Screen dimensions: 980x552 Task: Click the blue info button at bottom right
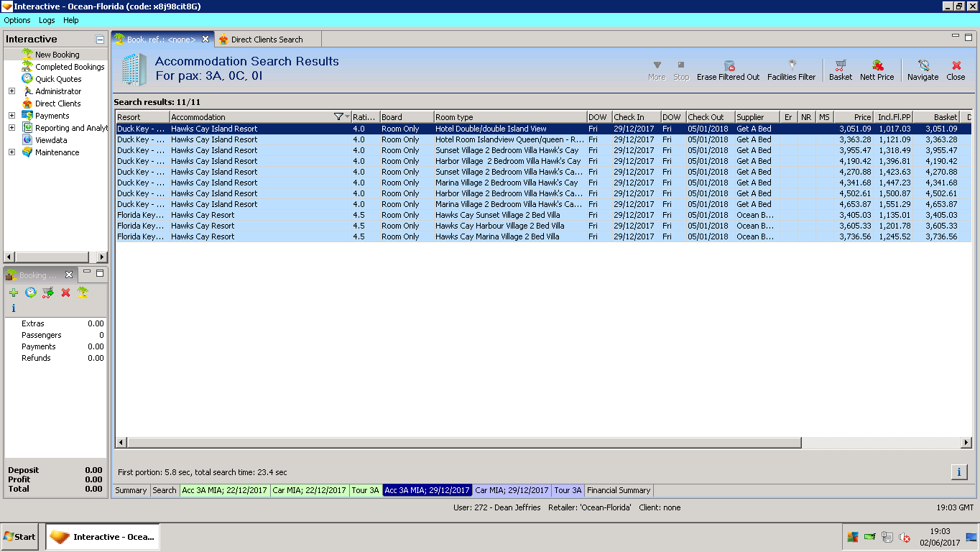click(x=958, y=471)
